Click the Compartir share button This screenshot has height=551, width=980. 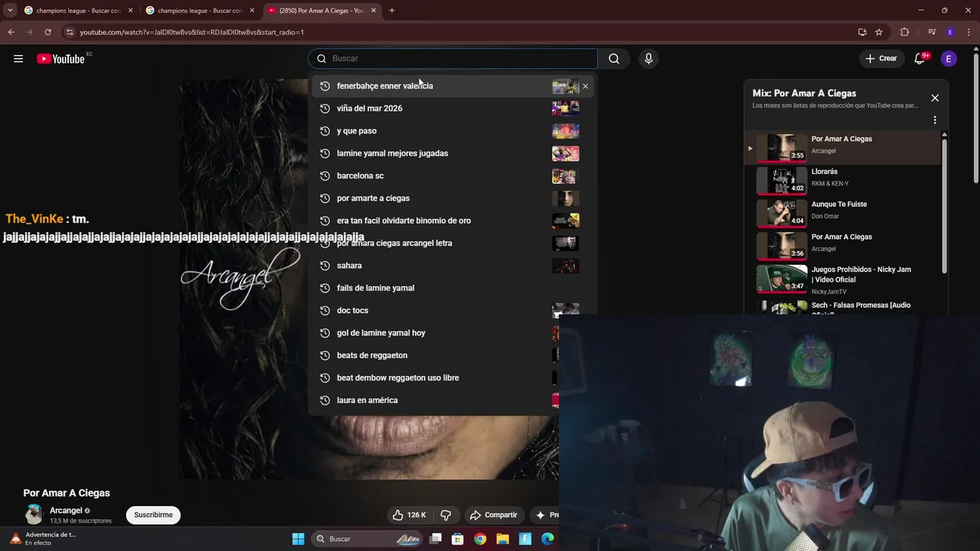tap(494, 515)
